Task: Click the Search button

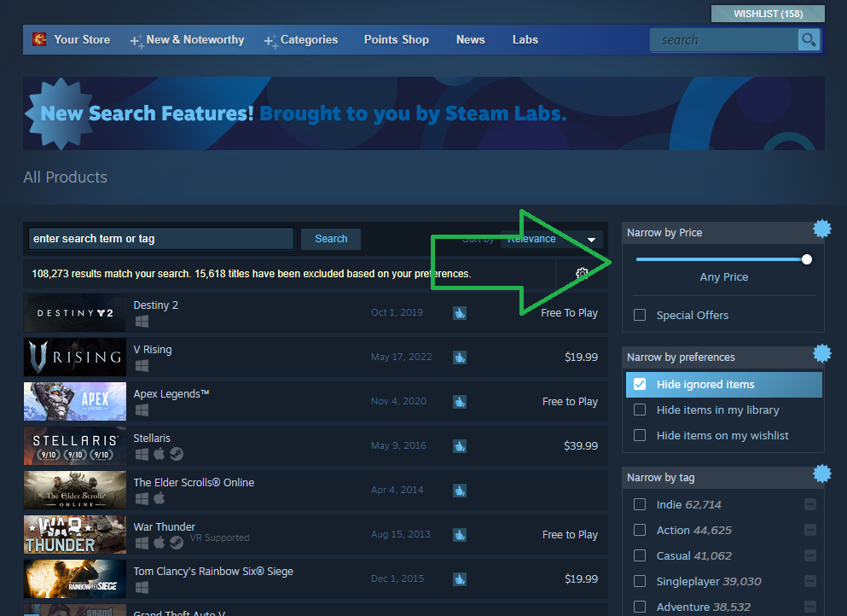Action: coord(331,239)
